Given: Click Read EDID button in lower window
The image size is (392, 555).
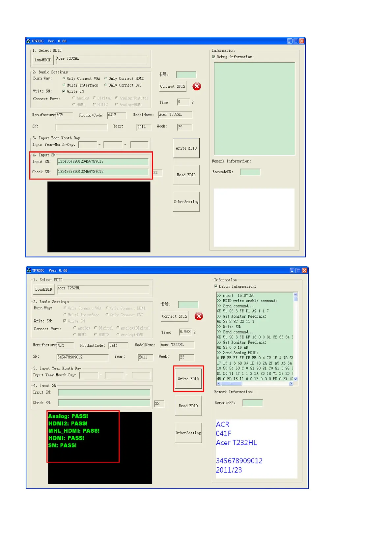Looking at the screenshot, I should point(188,406).
